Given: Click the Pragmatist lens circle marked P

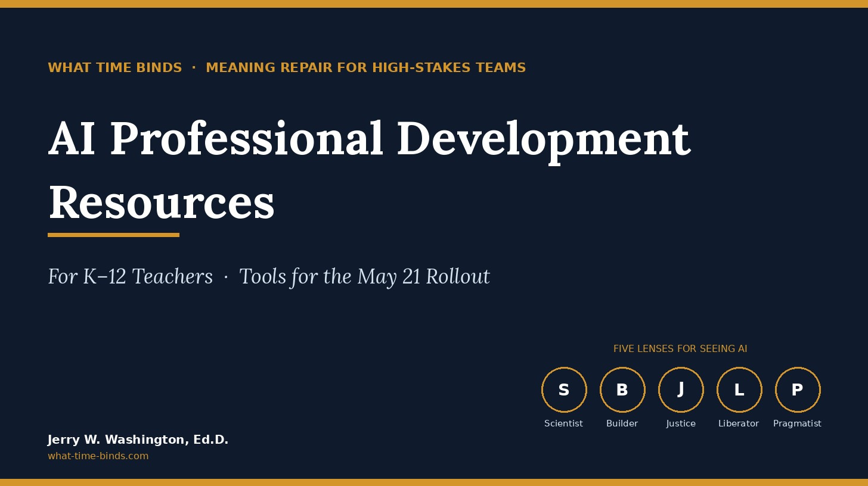Looking at the screenshot, I should point(798,390).
